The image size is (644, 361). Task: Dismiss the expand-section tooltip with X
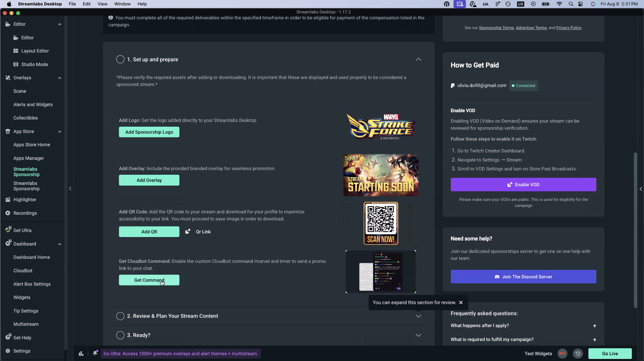point(461,302)
